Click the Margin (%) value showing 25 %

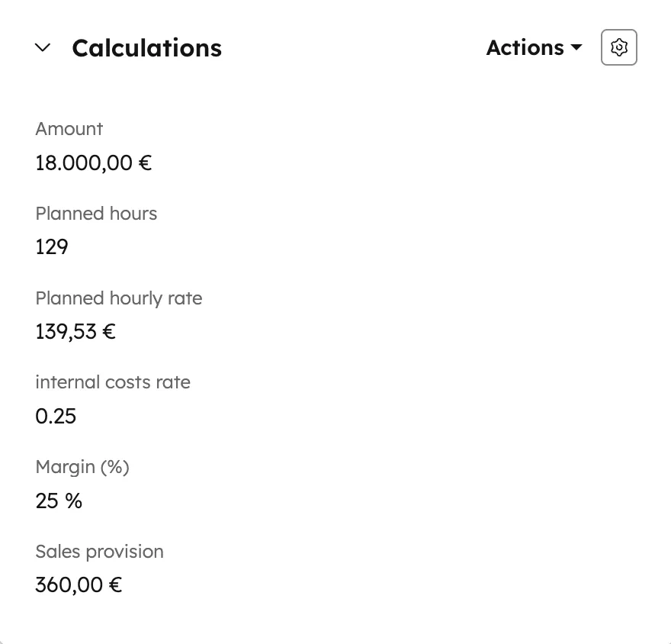coord(59,501)
